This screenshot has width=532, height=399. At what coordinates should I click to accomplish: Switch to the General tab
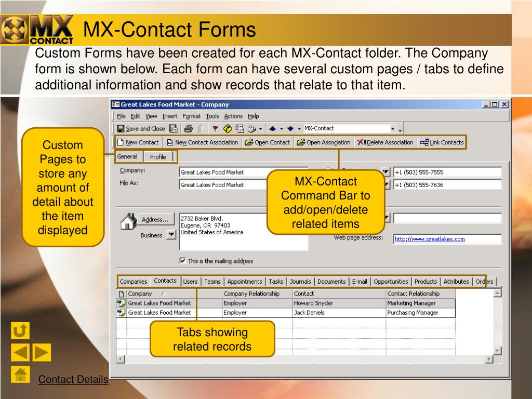click(127, 156)
